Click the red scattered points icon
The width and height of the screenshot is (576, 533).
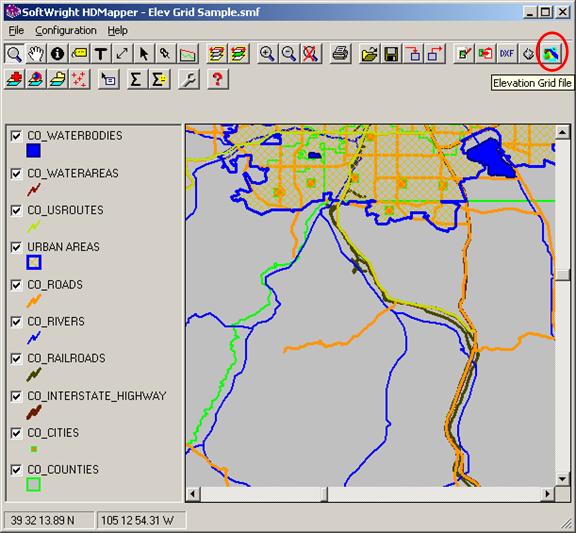pyautogui.click(x=79, y=79)
